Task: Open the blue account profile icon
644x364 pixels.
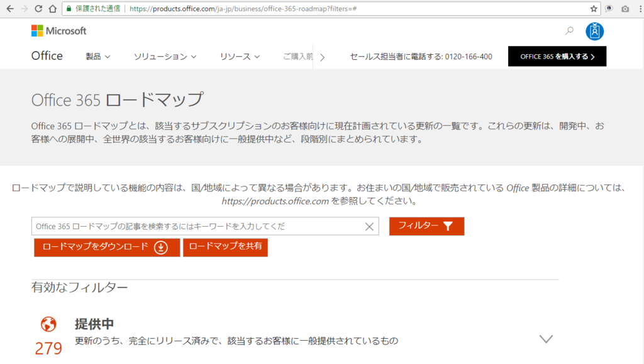Action: coord(594,31)
